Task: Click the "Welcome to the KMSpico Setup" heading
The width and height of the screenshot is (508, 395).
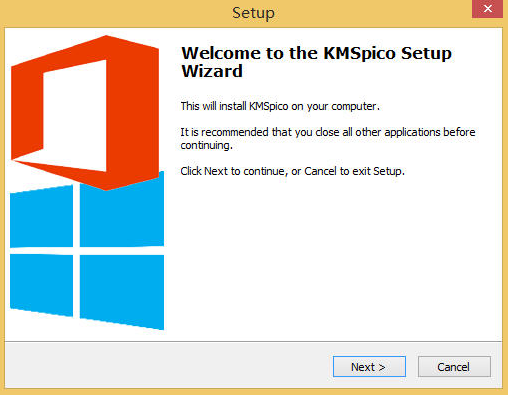Action: click(316, 53)
